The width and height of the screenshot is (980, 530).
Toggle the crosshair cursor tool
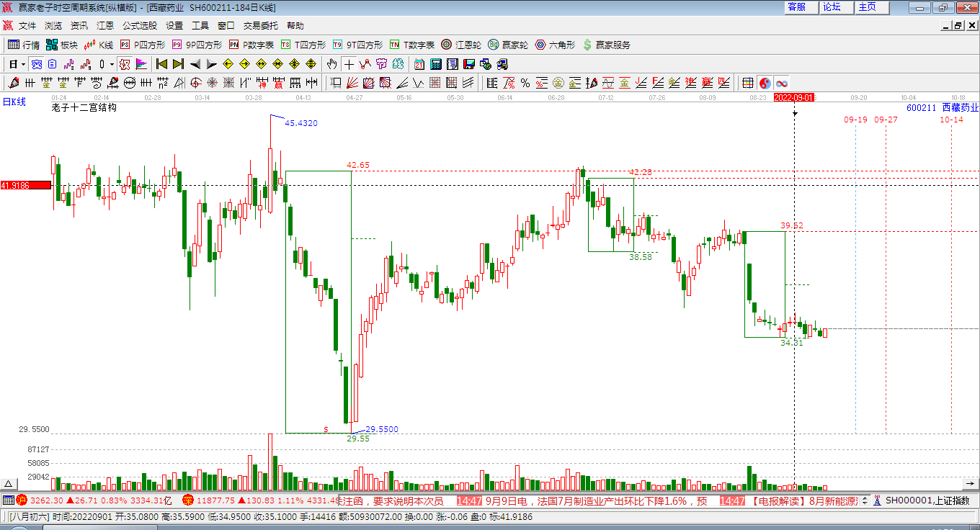pos(349,64)
